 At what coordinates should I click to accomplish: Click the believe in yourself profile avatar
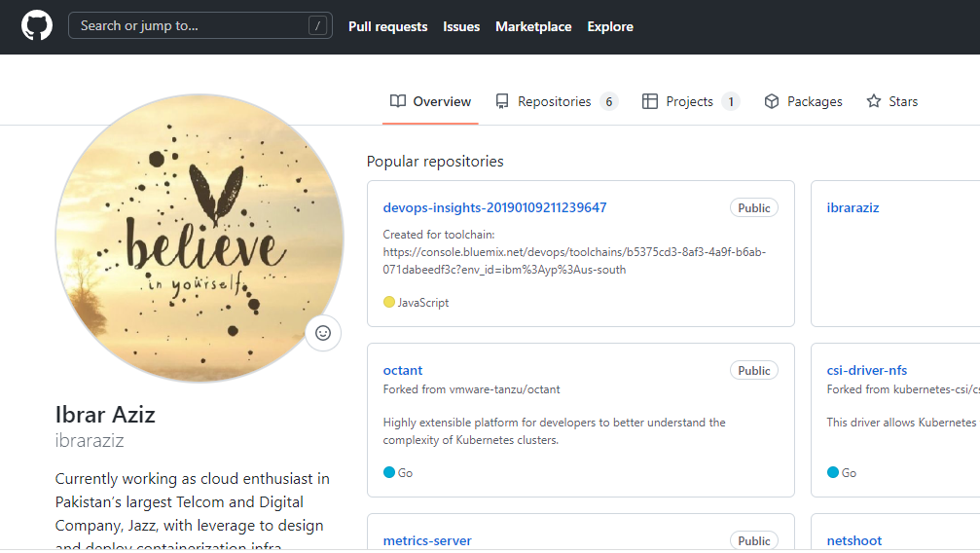point(200,238)
